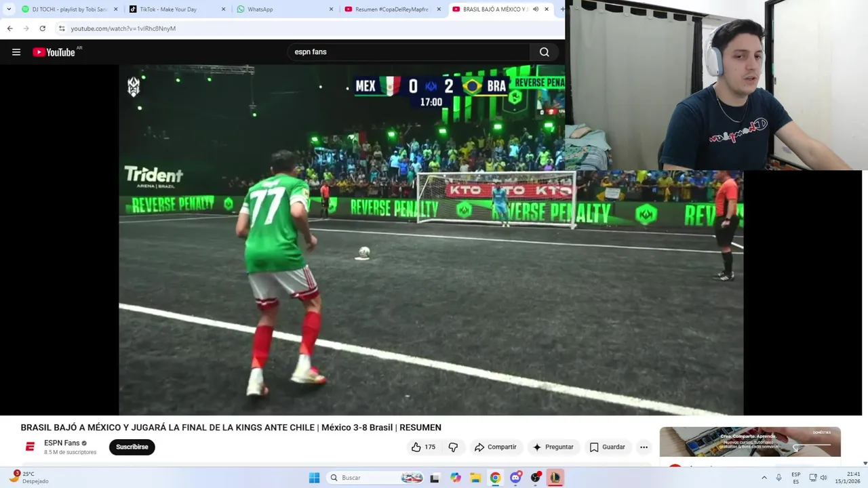Image resolution: width=868 pixels, height=488 pixels.
Task: Close the WhatsApp tab
Action: 331,9
